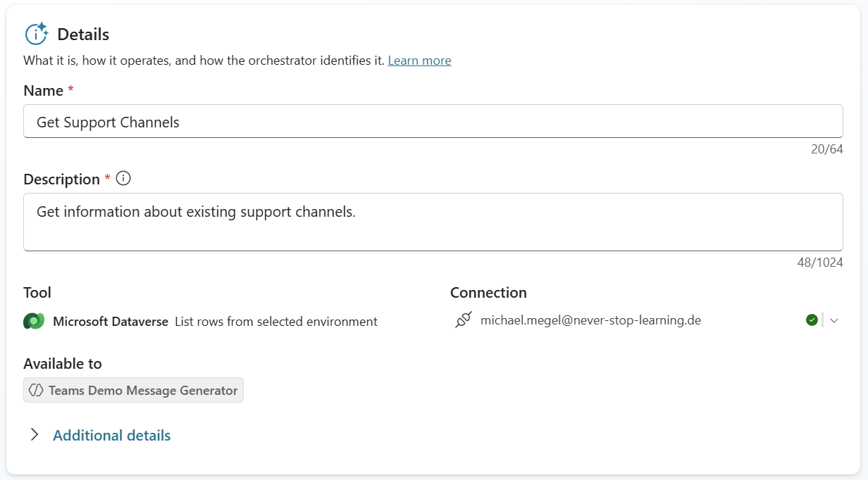Click the 48/1024 description character counter

pos(819,263)
